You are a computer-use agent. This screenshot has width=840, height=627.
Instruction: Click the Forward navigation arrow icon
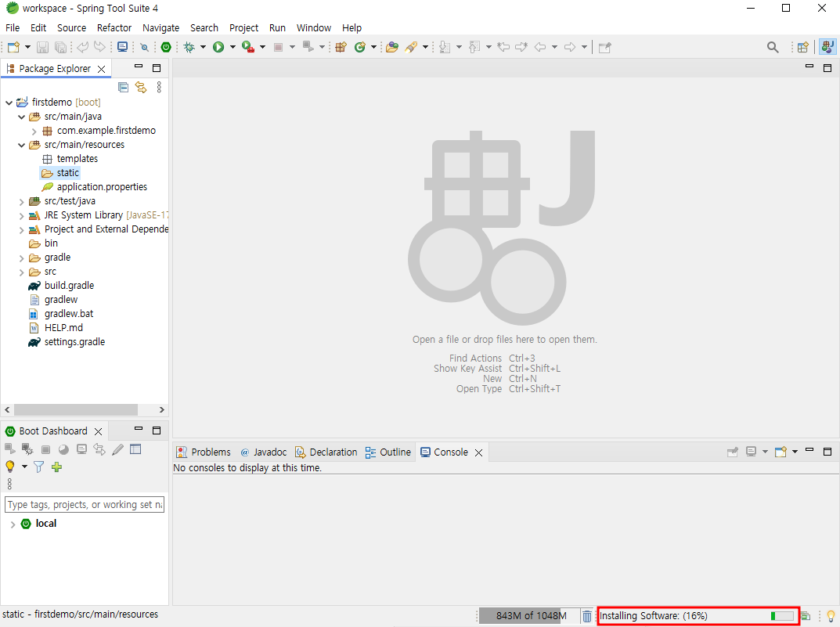(x=570, y=47)
